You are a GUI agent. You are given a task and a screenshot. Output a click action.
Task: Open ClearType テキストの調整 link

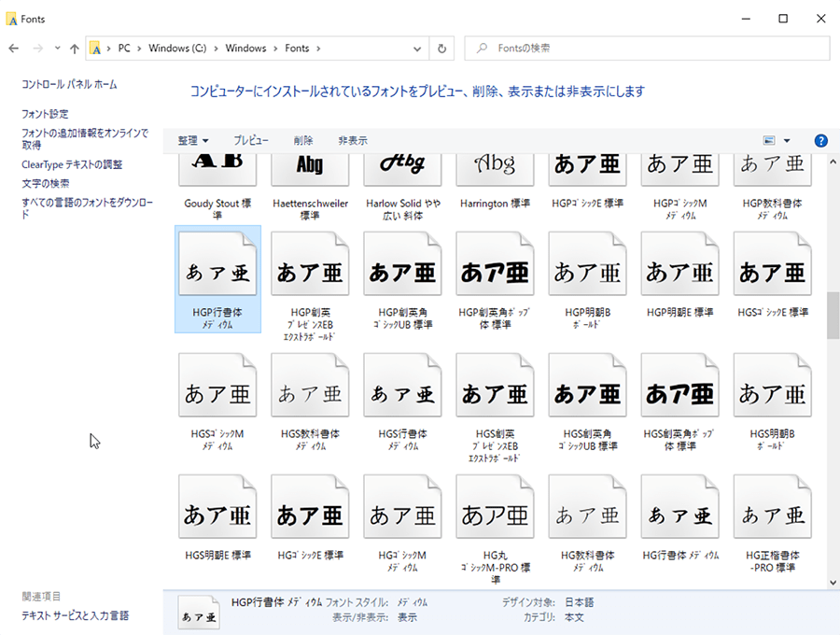(x=72, y=164)
